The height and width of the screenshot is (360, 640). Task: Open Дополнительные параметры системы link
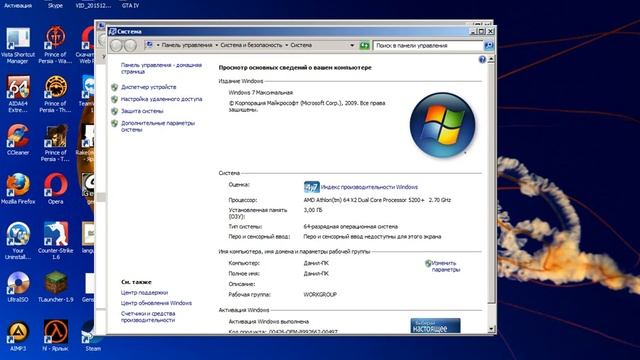tap(158, 126)
